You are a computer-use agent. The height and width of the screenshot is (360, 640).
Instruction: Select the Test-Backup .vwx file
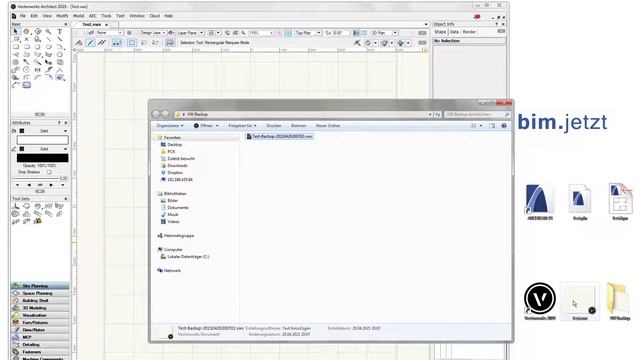coord(280,136)
